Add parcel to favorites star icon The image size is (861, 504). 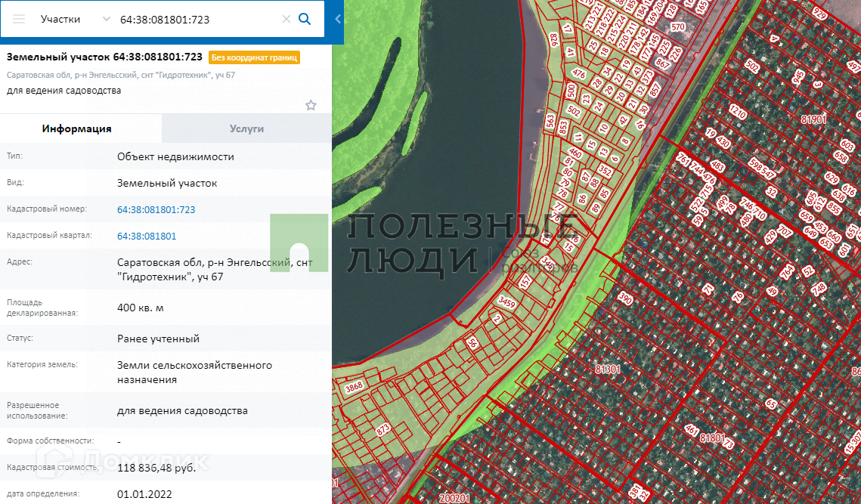pos(311,106)
